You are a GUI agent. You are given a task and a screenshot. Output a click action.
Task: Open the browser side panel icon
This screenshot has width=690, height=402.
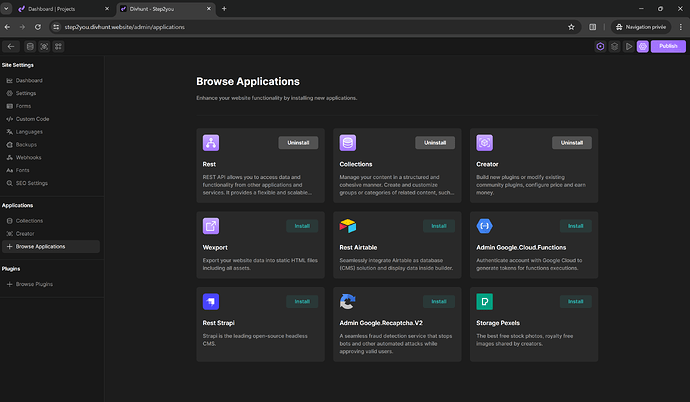pyautogui.click(x=593, y=27)
